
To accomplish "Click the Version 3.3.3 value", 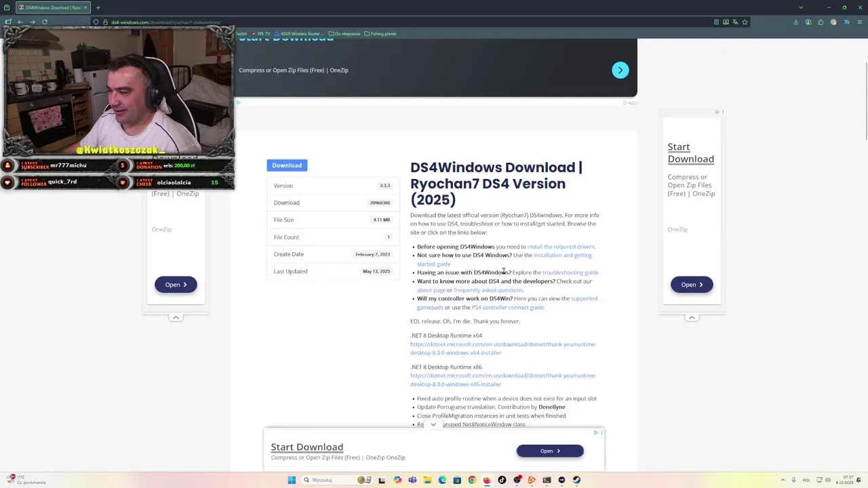I will tap(384, 186).
